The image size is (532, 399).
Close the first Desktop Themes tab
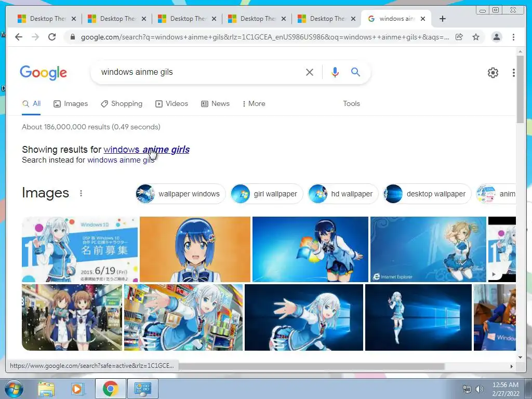pyautogui.click(x=74, y=19)
